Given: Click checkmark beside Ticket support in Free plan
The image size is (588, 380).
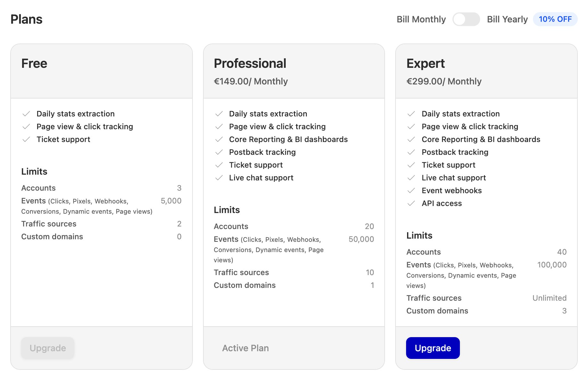Looking at the screenshot, I should (x=26, y=139).
